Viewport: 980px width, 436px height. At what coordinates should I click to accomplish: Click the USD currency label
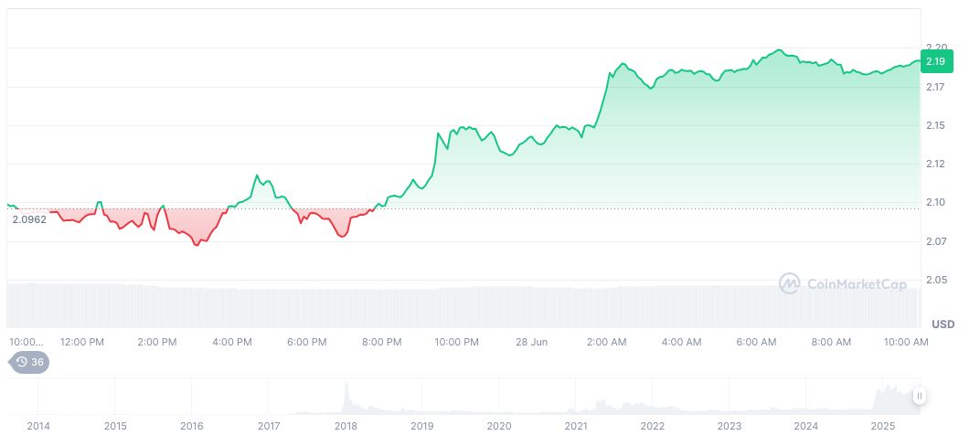(943, 324)
